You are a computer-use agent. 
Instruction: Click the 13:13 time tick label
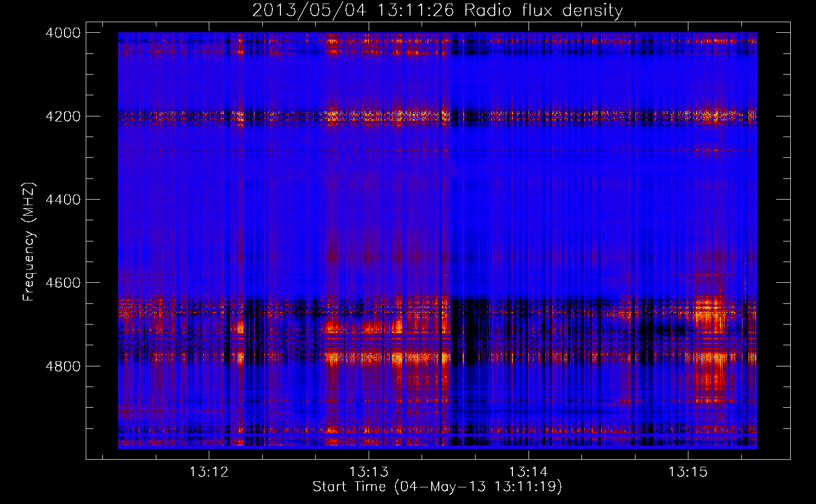coord(369,472)
